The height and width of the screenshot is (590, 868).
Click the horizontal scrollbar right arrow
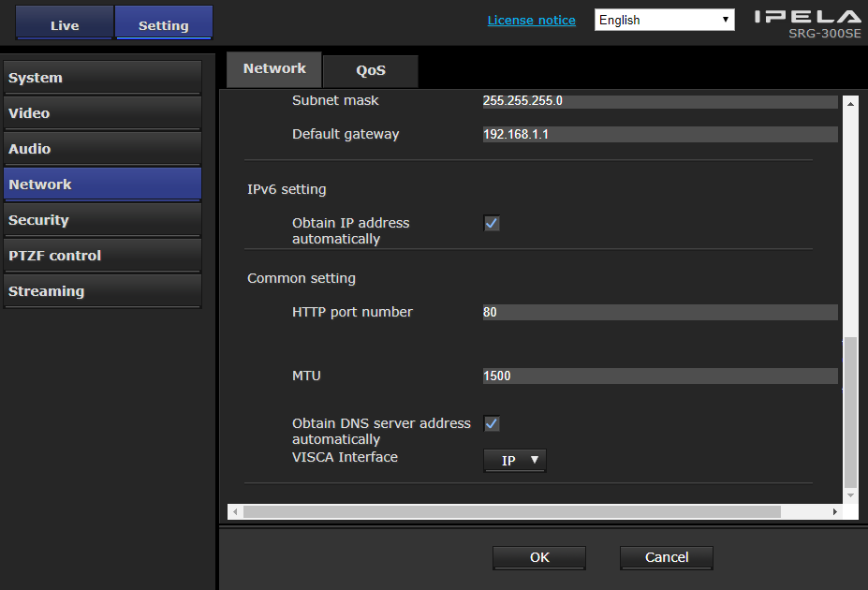(835, 512)
